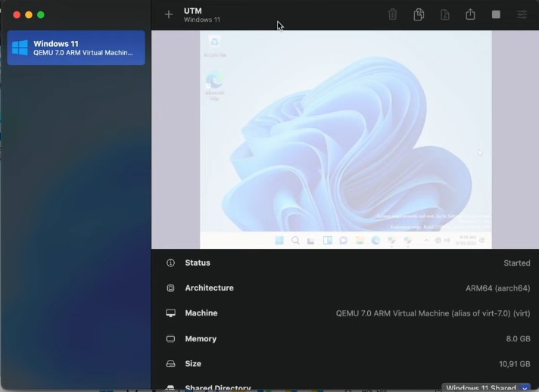Stop the running VM with square icon
This screenshot has width=539, height=392.
[496, 14]
